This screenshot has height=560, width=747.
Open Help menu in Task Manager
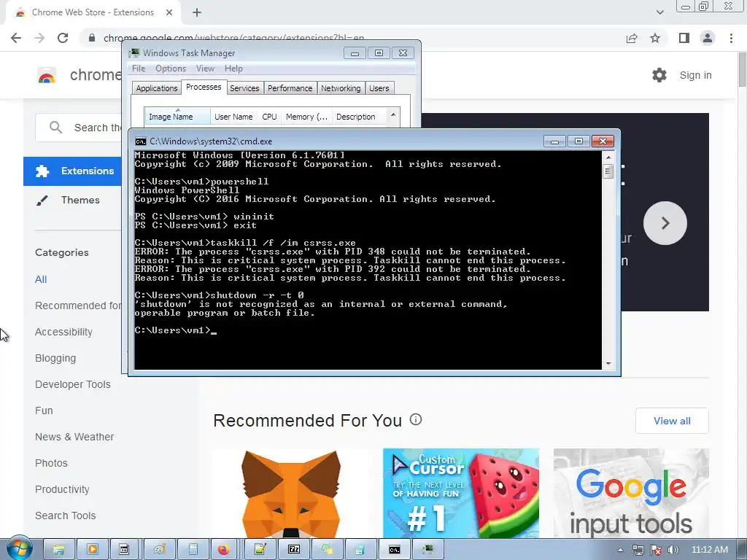tap(233, 69)
